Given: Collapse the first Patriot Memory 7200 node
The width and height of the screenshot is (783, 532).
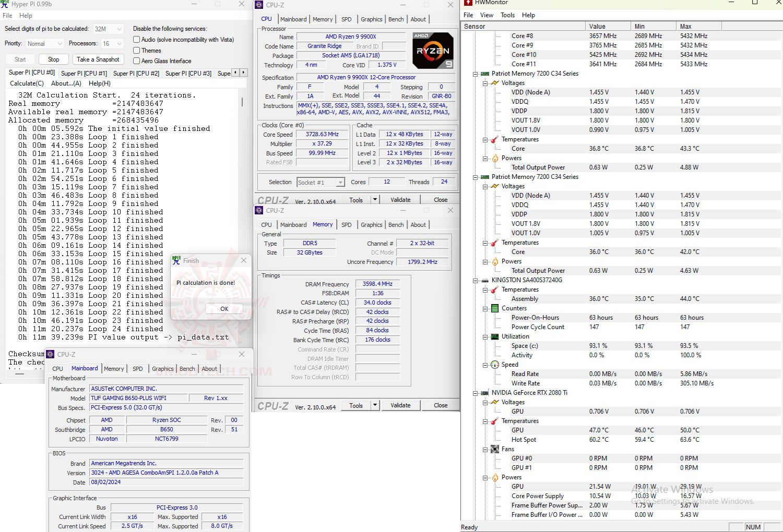Looking at the screenshot, I should click(x=475, y=74).
